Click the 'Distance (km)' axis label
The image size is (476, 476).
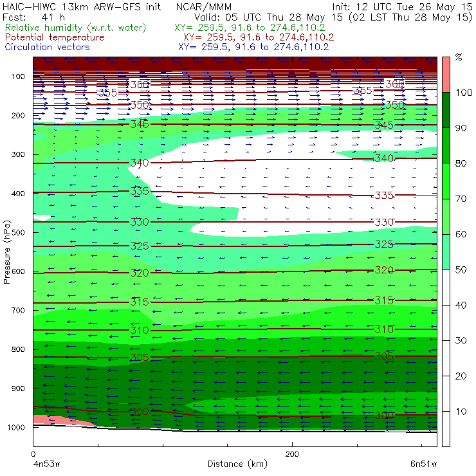tap(238, 464)
